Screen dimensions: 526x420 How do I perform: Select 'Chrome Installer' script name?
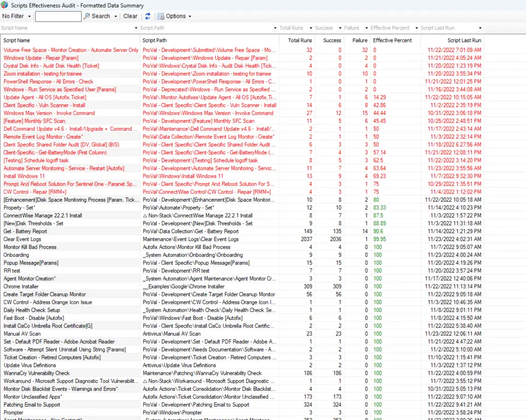coord(21,286)
